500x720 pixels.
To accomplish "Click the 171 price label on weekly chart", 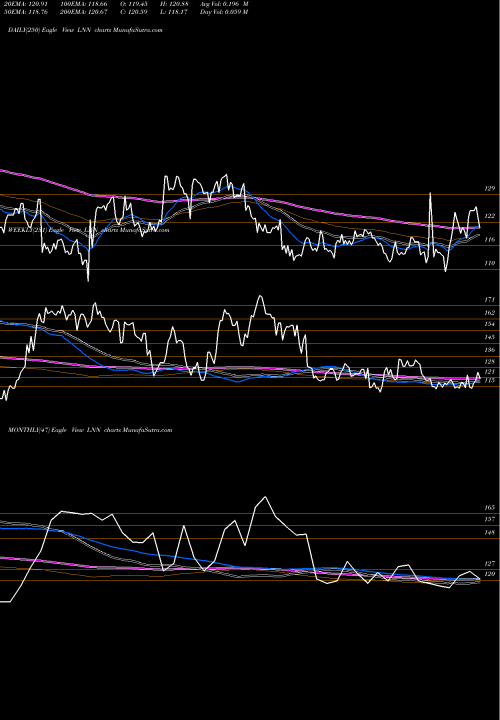I will coord(489,300).
